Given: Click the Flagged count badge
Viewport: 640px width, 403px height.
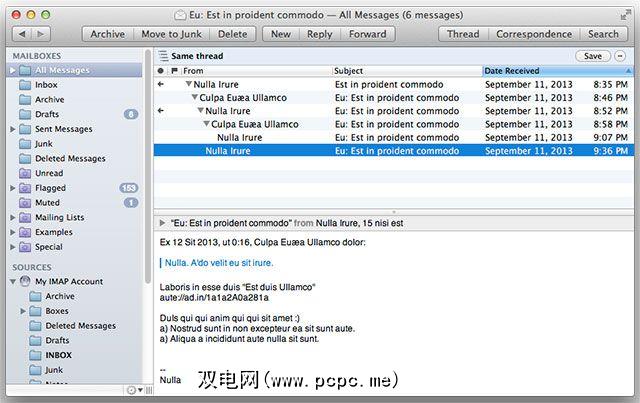Looking at the screenshot, I should click(129, 188).
